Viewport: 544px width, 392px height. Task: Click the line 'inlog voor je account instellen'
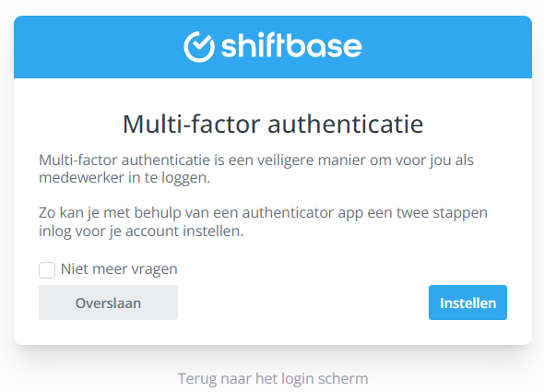(x=141, y=231)
